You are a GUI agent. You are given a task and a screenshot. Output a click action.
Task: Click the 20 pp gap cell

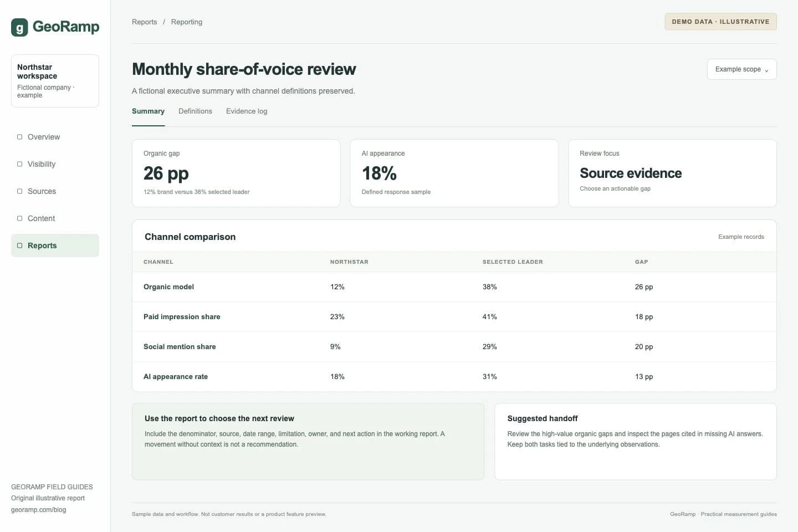(x=644, y=347)
